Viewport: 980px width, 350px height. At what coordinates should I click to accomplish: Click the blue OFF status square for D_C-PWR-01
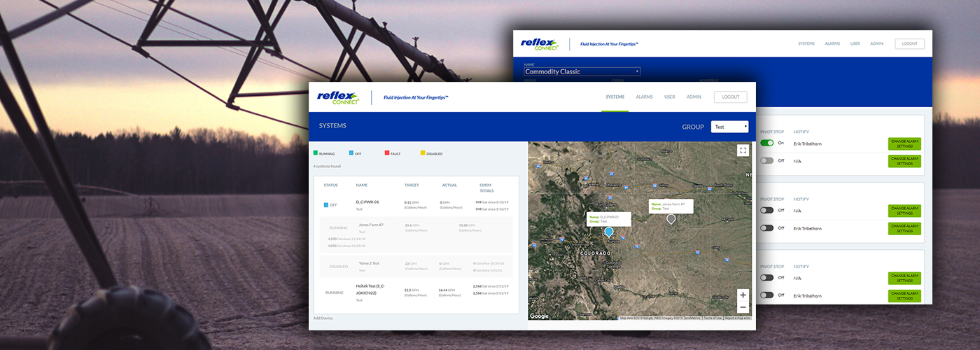(326, 205)
